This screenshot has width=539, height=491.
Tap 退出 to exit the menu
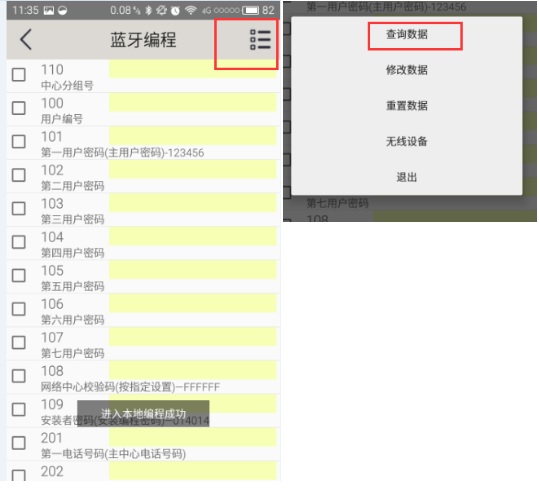coord(407,177)
